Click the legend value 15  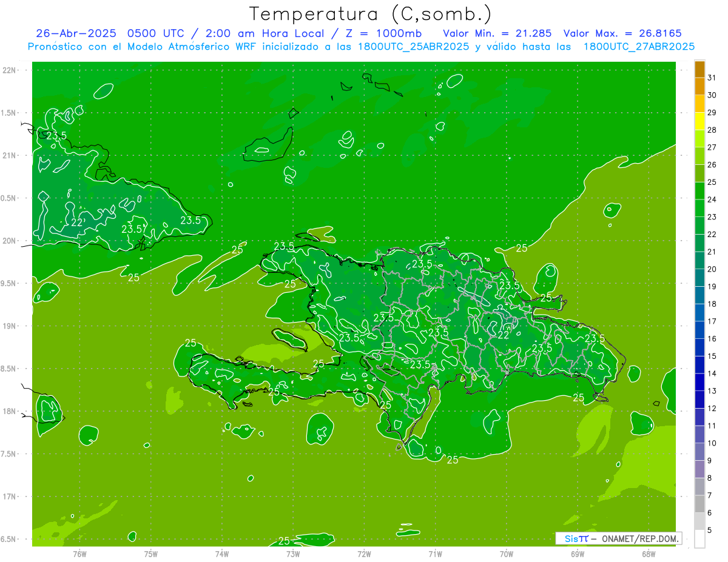pyautogui.click(x=712, y=356)
